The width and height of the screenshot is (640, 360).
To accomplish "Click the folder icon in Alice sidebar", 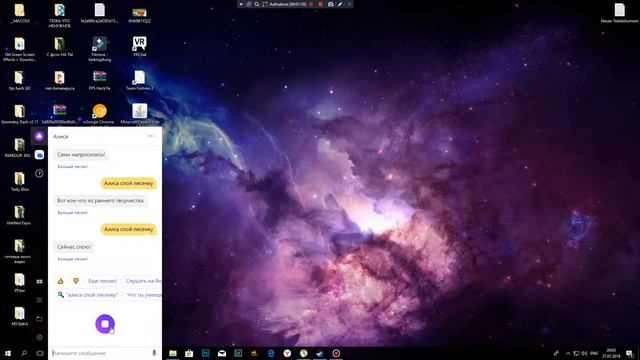I will (39, 319).
